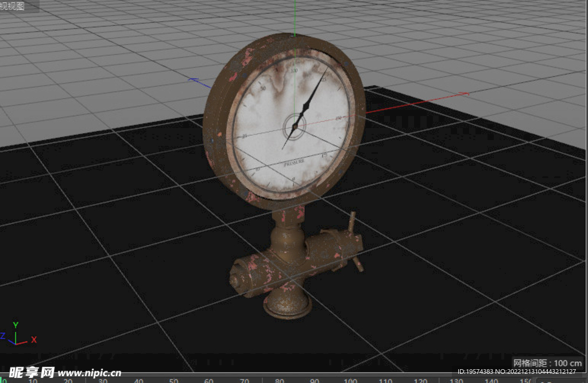588x383 pixels.
Task: Click the blue Z axis line left of gauge
Action: [x=199, y=83]
